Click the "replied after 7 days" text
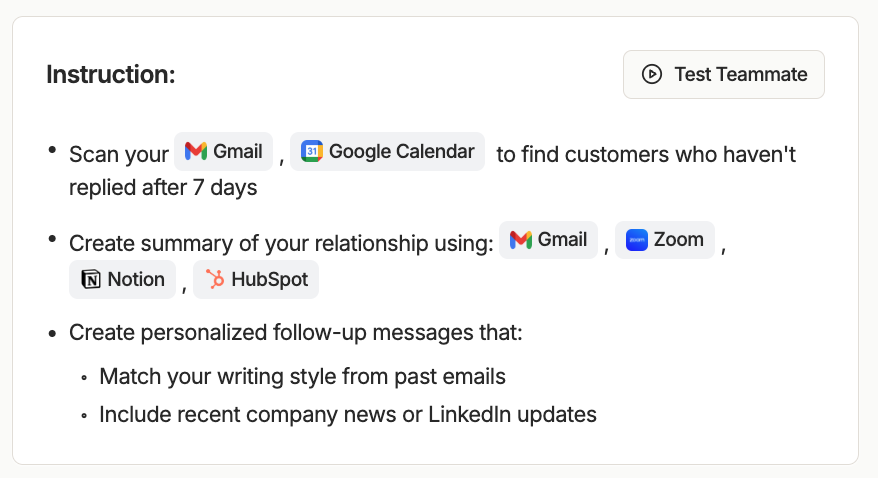Viewport: 878px width, 478px height. click(x=163, y=188)
